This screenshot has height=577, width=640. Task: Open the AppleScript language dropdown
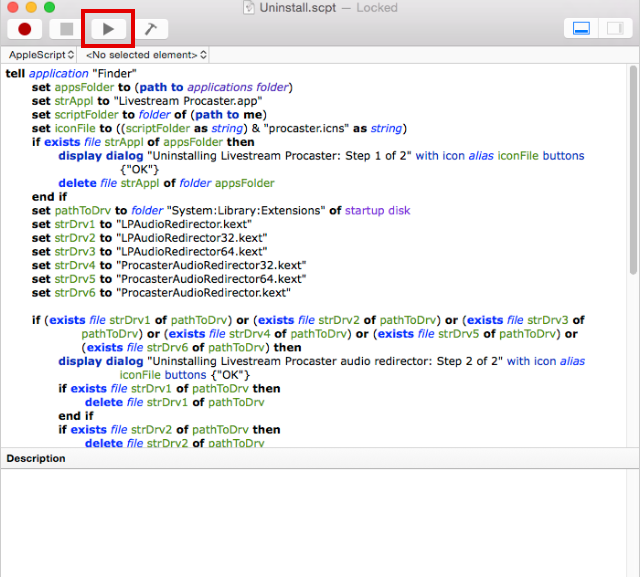point(41,55)
